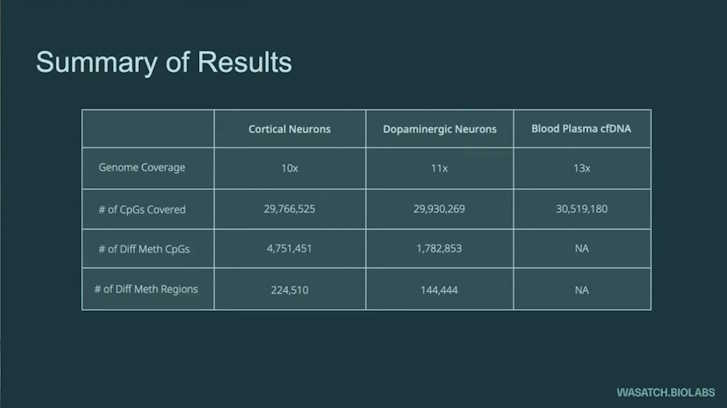Click the 144,444 regions cell
This screenshot has height=408, width=727.
[440, 289]
